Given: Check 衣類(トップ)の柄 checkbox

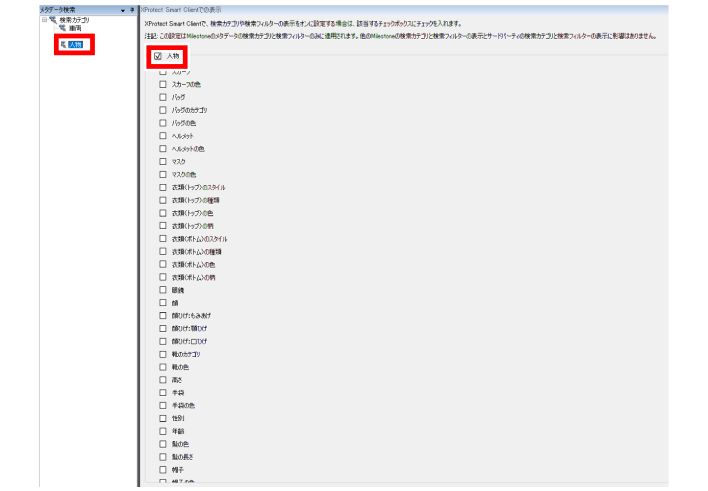Looking at the screenshot, I should point(163,226).
